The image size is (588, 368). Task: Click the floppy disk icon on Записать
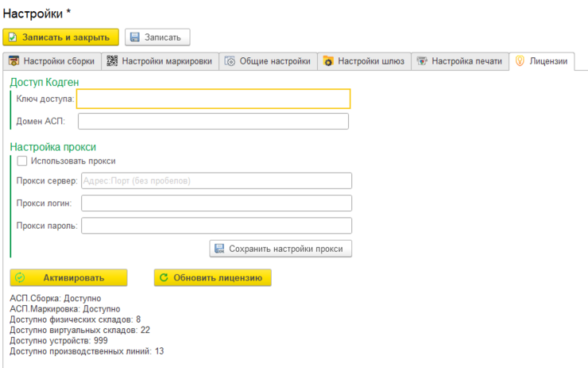click(x=134, y=37)
